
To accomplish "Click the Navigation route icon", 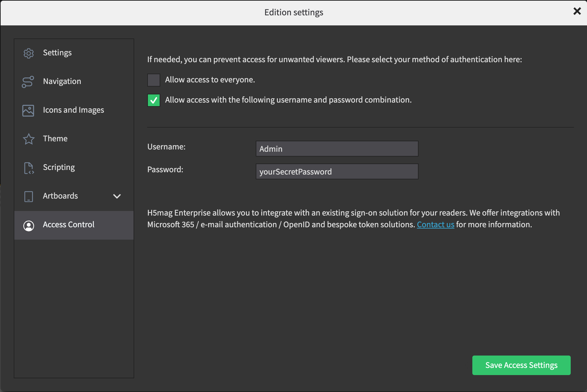I will point(28,82).
